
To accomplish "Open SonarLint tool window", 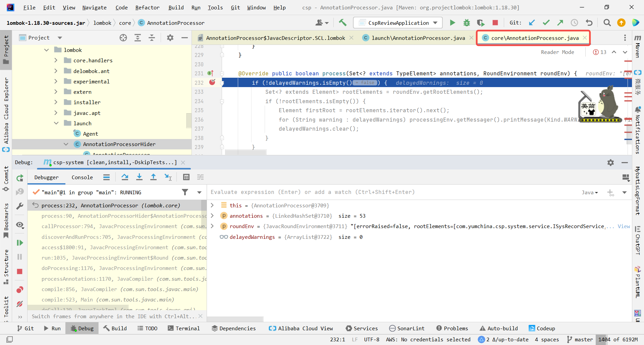I will [407, 328].
